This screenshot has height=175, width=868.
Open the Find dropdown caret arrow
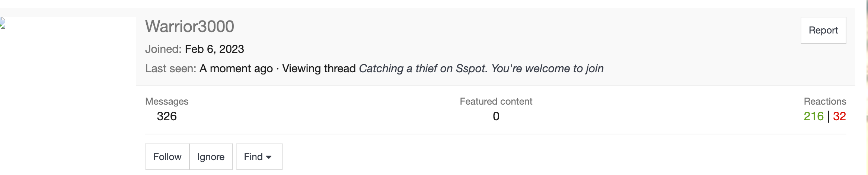click(x=269, y=157)
